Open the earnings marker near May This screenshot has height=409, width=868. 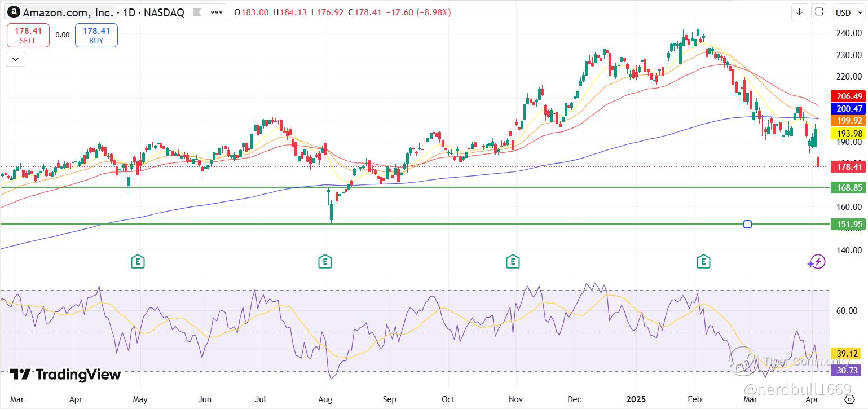click(x=137, y=261)
